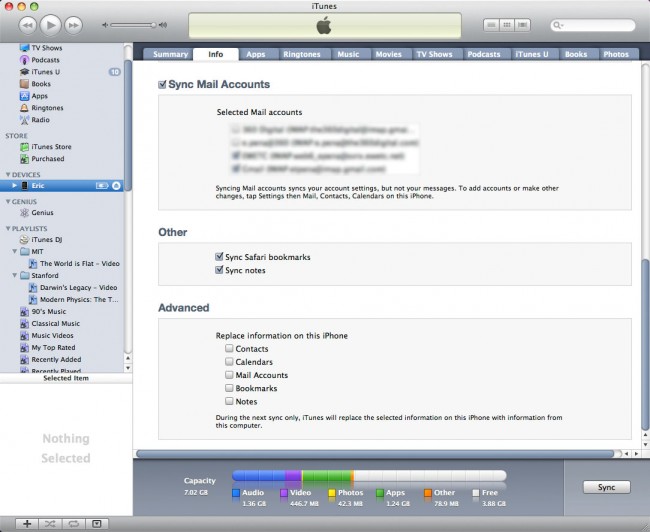Expand the Eric device triangle
The image size is (650, 532).
pos(15,185)
